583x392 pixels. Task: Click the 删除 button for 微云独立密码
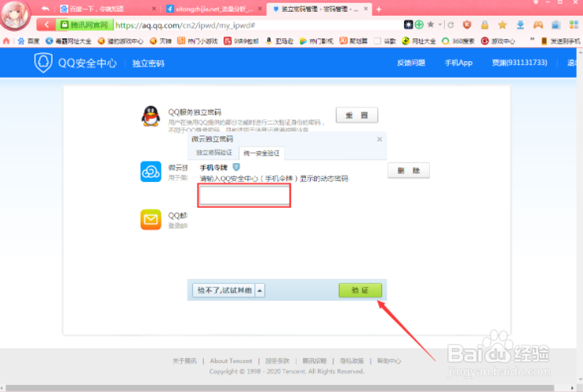tap(409, 171)
